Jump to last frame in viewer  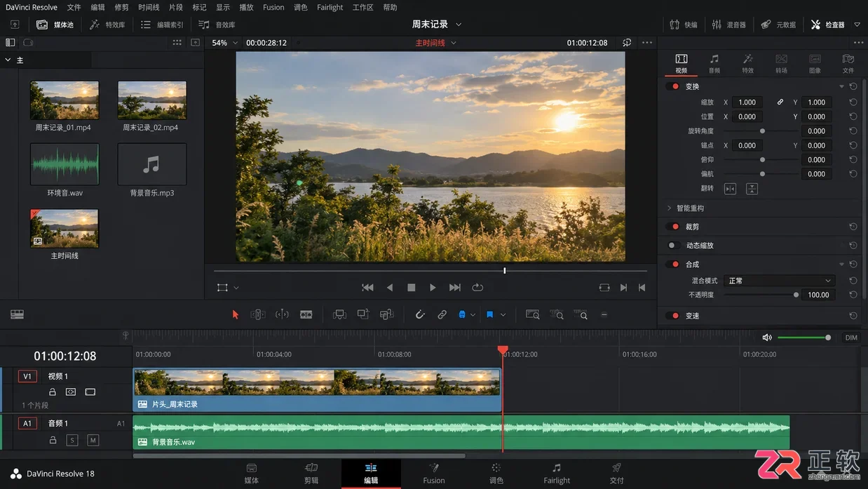[x=455, y=288]
